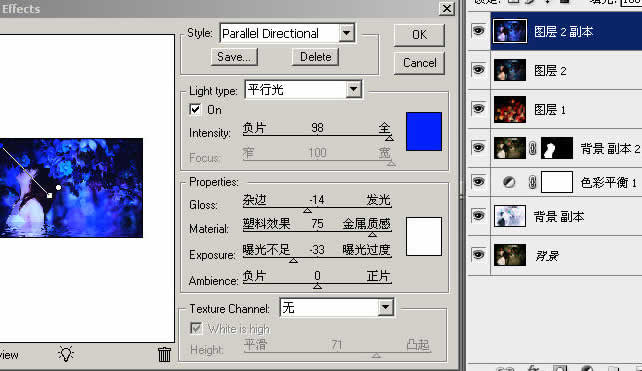Select the 图层 1 layer thumbnail

pos(510,109)
